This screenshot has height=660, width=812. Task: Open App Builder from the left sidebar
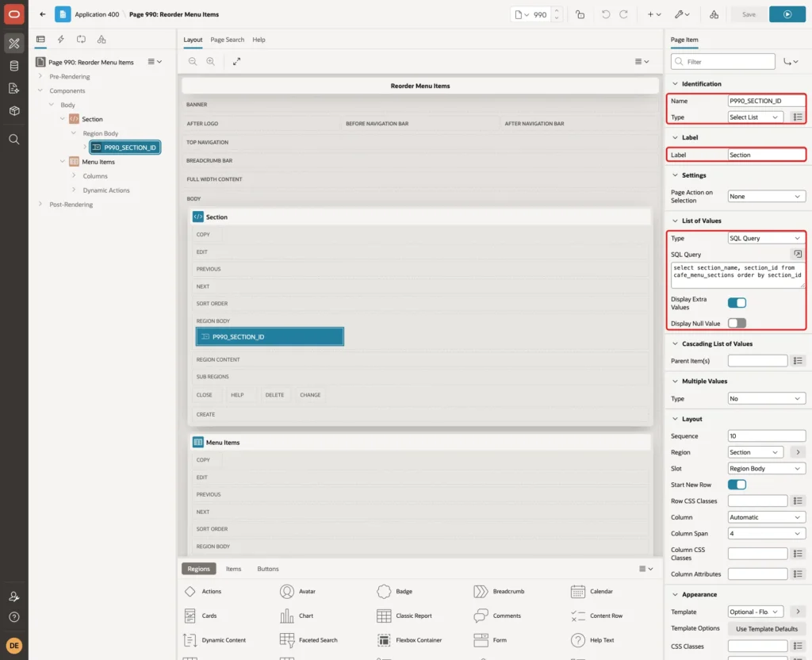click(14, 44)
